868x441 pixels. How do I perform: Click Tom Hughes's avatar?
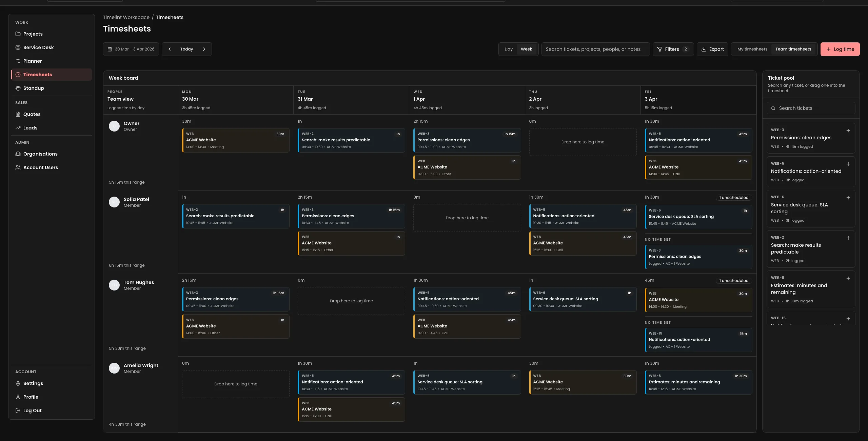click(114, 285)
